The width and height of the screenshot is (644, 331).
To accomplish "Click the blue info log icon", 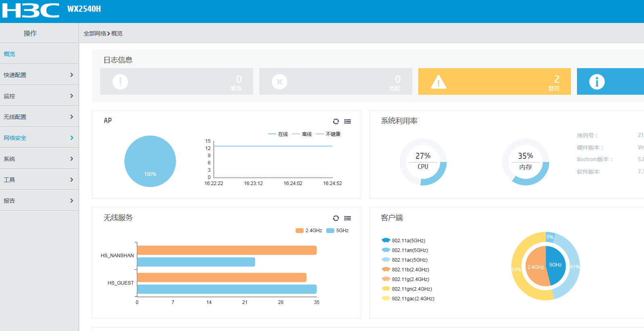I will coord(597,82).
